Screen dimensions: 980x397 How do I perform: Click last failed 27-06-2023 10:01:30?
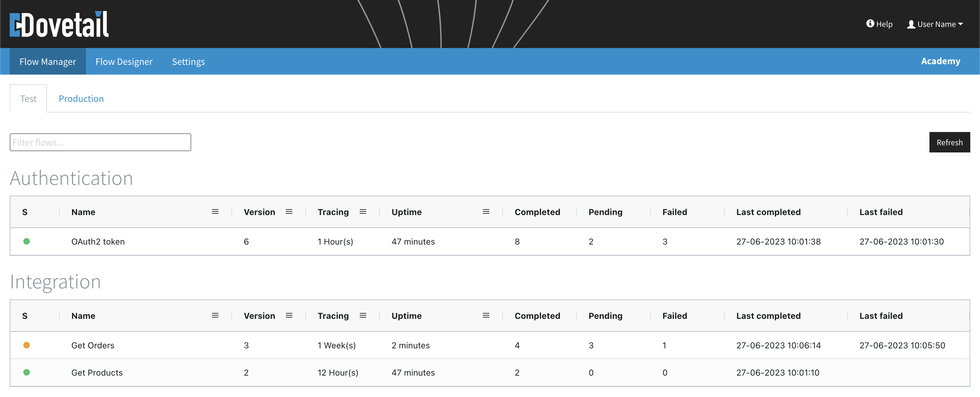coord(901,242)
